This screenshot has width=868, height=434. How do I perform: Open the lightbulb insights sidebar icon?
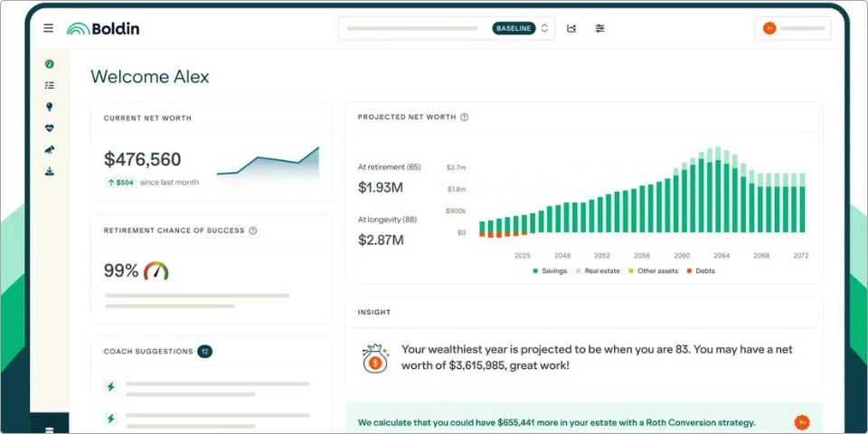tap(49, 107)
